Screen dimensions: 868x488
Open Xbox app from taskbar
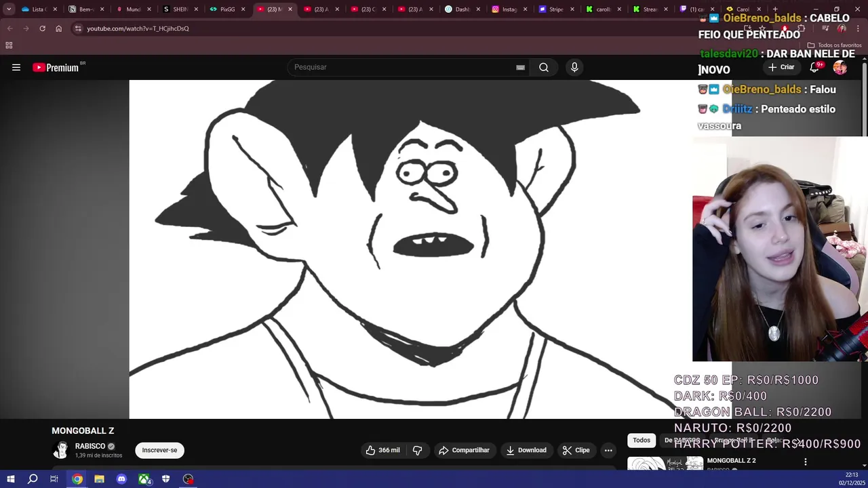(x=144, y=479)
